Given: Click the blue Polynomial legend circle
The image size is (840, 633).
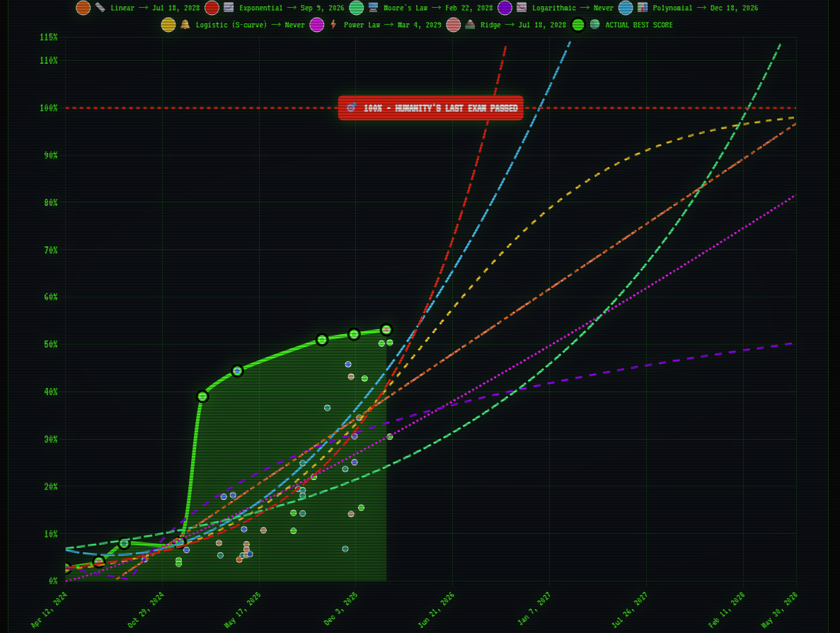Looking at the screenshot, I should [x=626, y=8].
